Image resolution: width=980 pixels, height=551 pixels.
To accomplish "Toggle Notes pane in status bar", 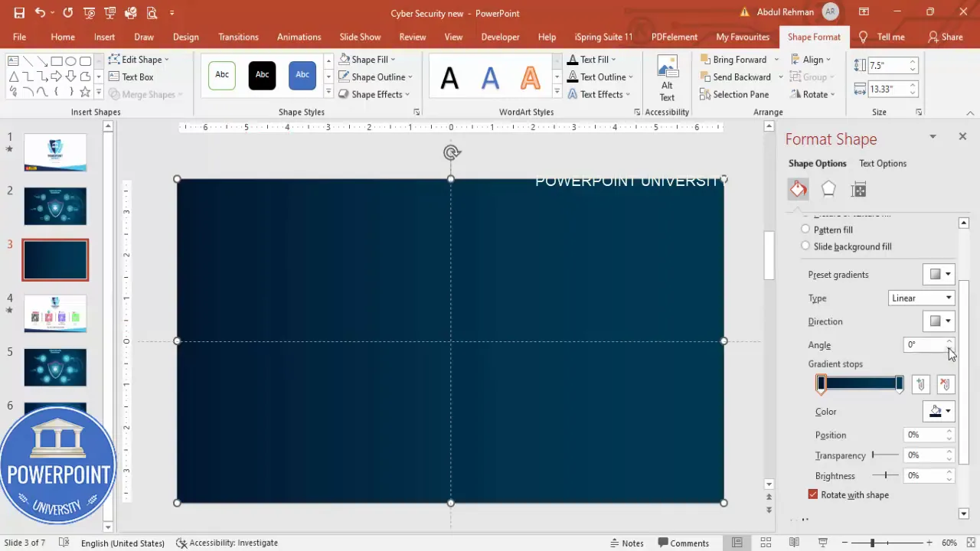I will (x=626, y=543).
